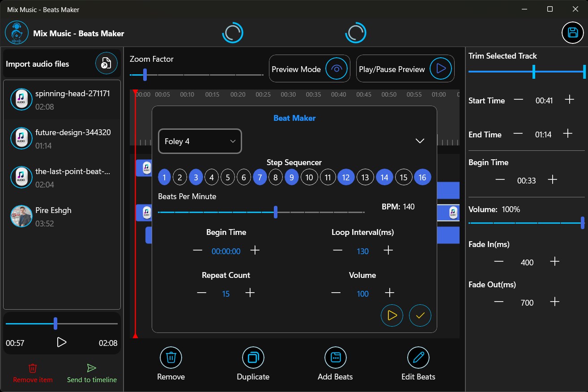Screen dimensions: 588x392
Task: Click the Begin Time field showing 00:00:00
Action: click(226, 251)
